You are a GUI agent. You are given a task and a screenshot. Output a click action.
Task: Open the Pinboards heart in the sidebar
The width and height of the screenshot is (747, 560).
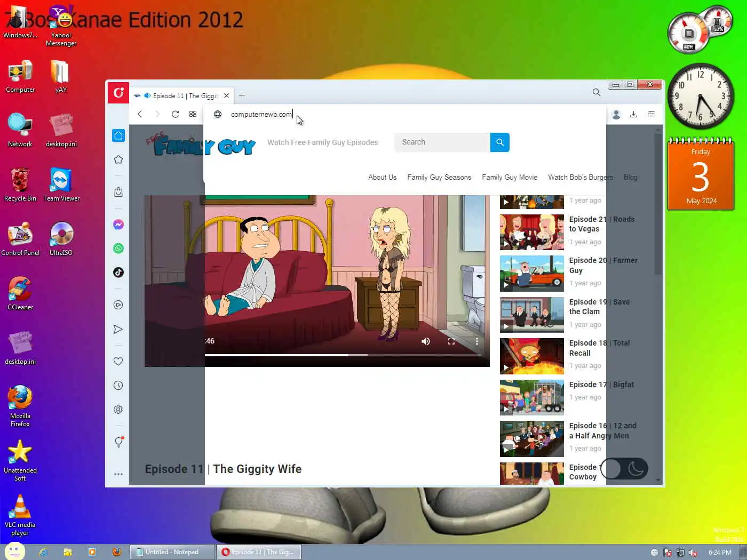pos(118,361)
